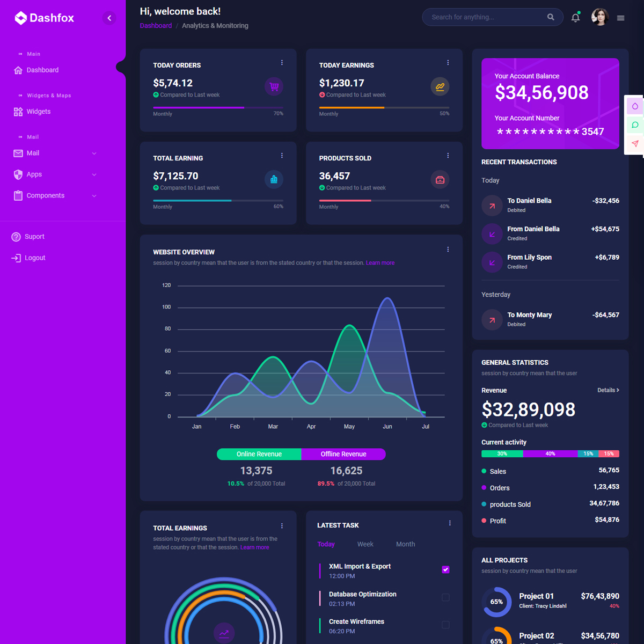The image size is (644, 644).
Task: Open General Statistics Details link
Action: click(x=608, y=390)
